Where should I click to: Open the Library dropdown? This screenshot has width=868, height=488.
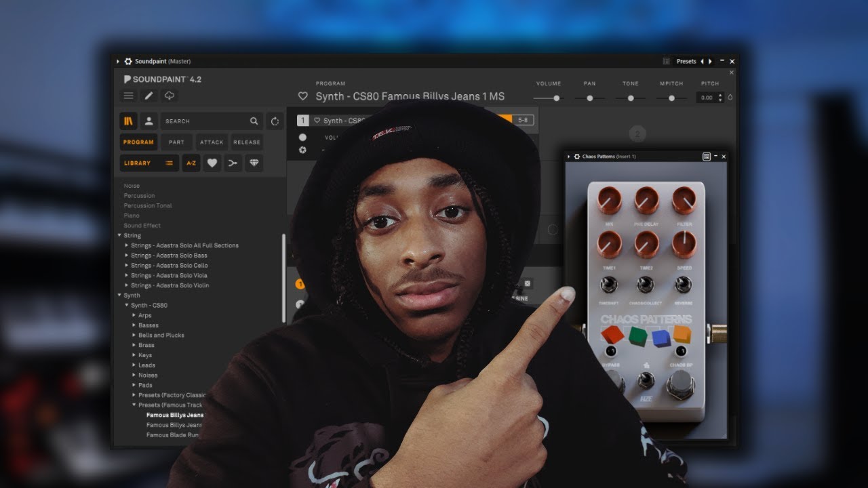point(149,163)
